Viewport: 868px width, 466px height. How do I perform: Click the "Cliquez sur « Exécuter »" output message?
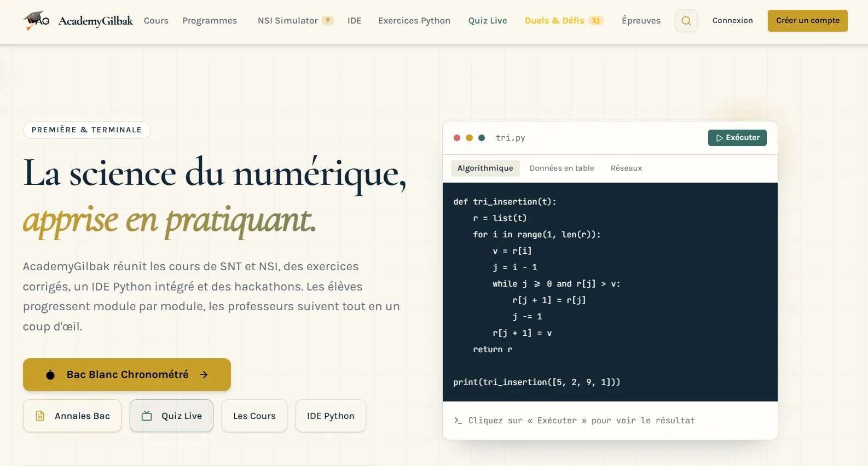coord(582,421)
